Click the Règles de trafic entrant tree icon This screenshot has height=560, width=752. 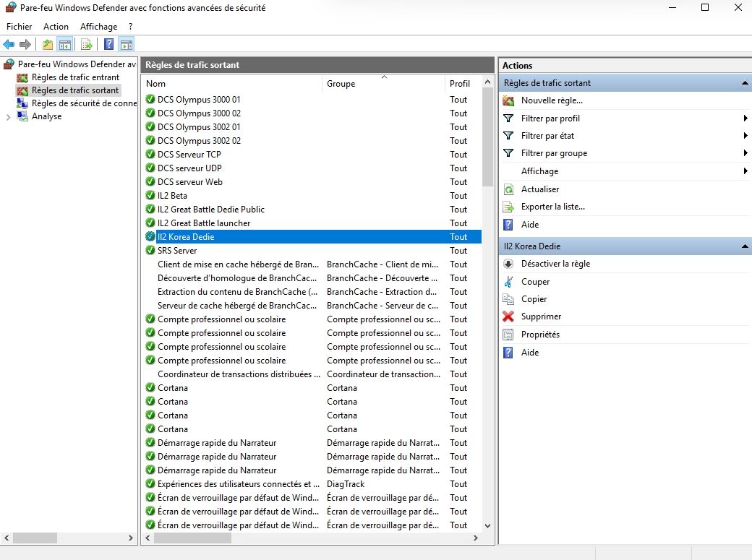(x=22, y=77)
